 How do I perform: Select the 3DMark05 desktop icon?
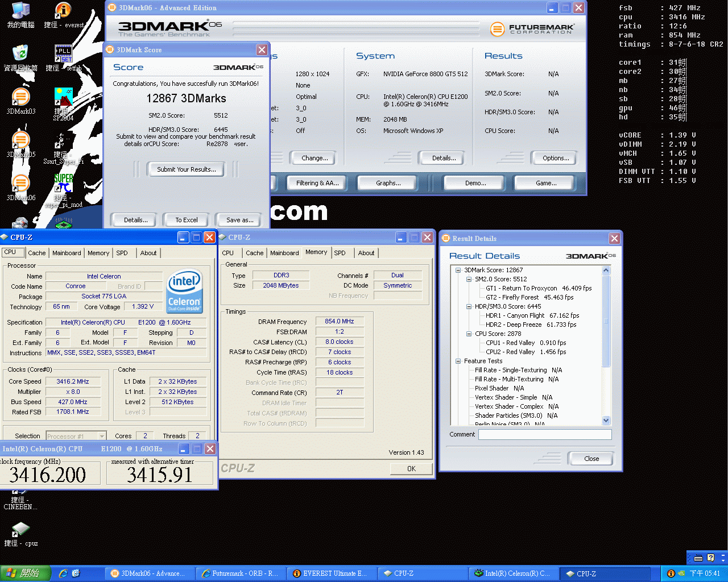pos(21,144)
